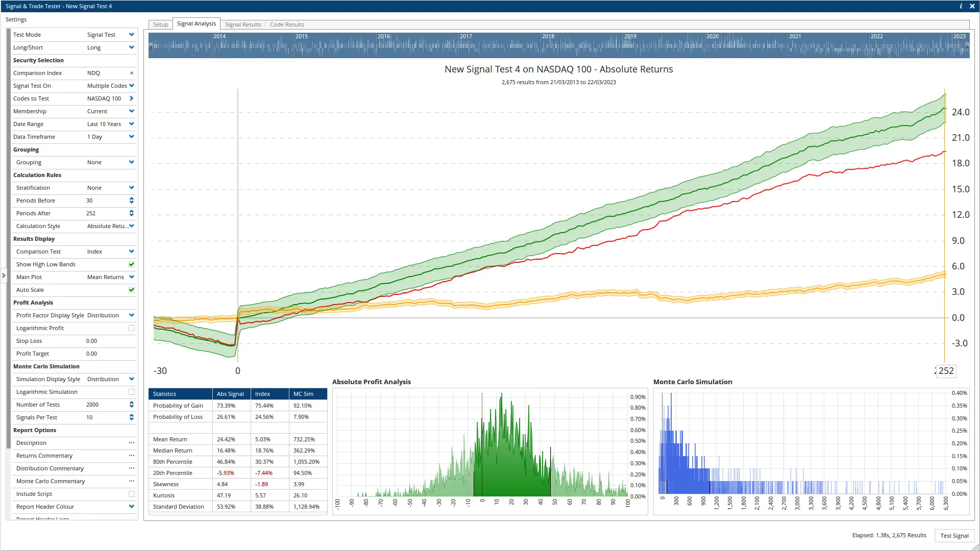This screenshot has height=551, width=980.
Task: Click the -5.93% 20th percentile value
Action: [x=226, y=473]
